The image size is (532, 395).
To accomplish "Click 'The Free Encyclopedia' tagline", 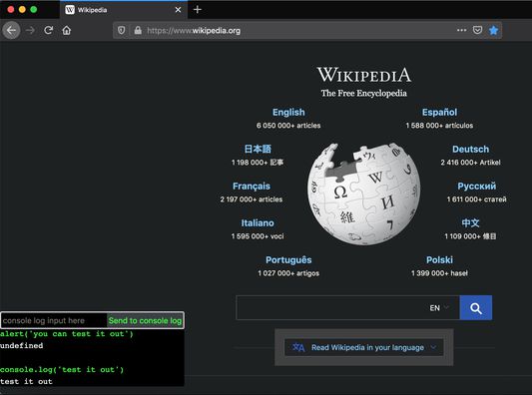I will tap(364, 93).
